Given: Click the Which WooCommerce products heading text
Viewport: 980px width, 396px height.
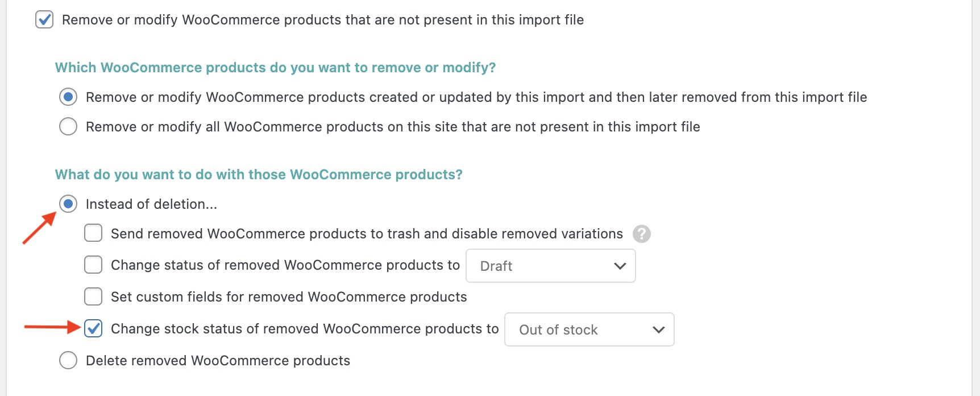Looking at the screenshot, I should point(275,68).
